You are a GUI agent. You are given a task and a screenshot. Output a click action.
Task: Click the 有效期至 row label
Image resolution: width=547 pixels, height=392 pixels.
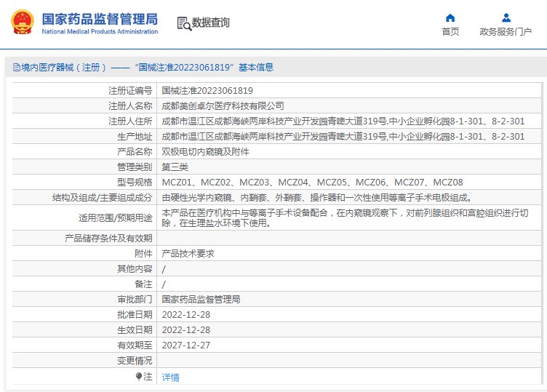tap(135, 345)
